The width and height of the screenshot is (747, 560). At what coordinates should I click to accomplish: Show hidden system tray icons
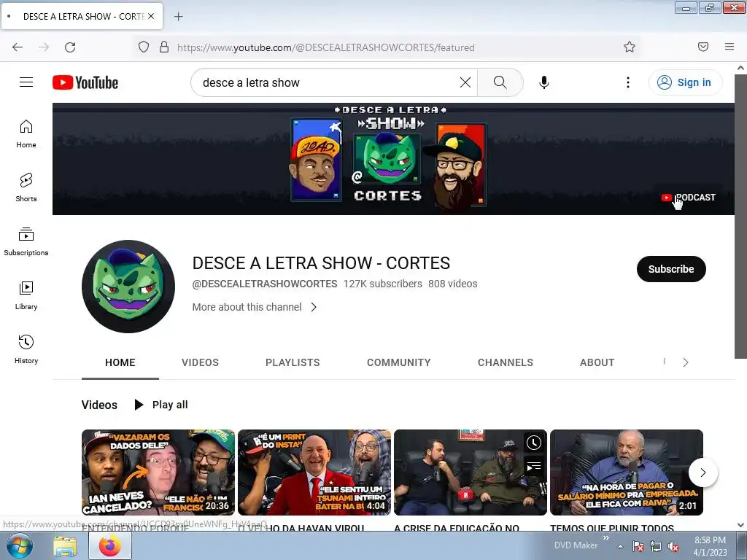pyautogui.click(x=620, y=546)
